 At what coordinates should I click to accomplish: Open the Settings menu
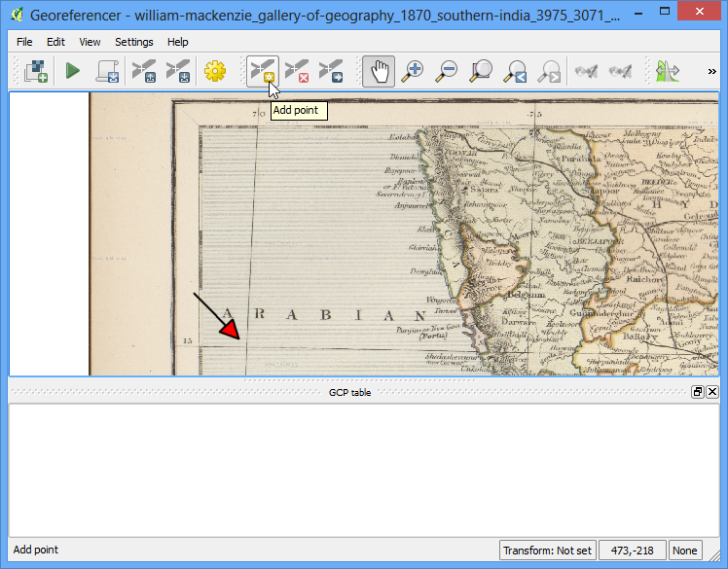pos(134,42)
